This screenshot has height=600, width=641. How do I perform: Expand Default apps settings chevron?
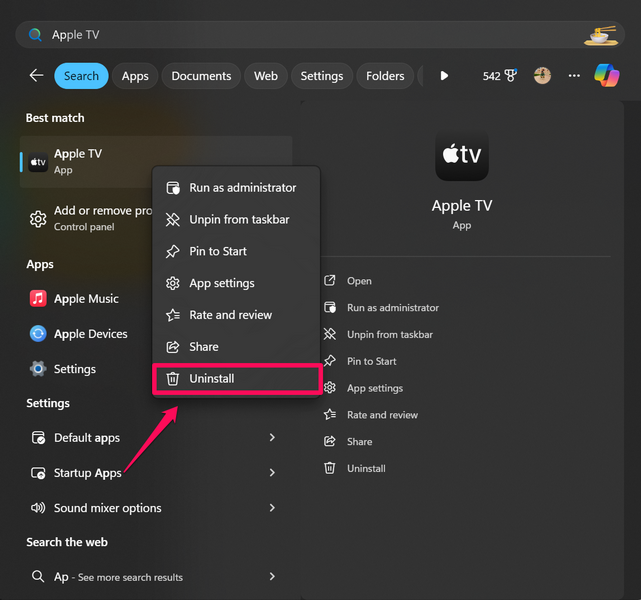272,438
